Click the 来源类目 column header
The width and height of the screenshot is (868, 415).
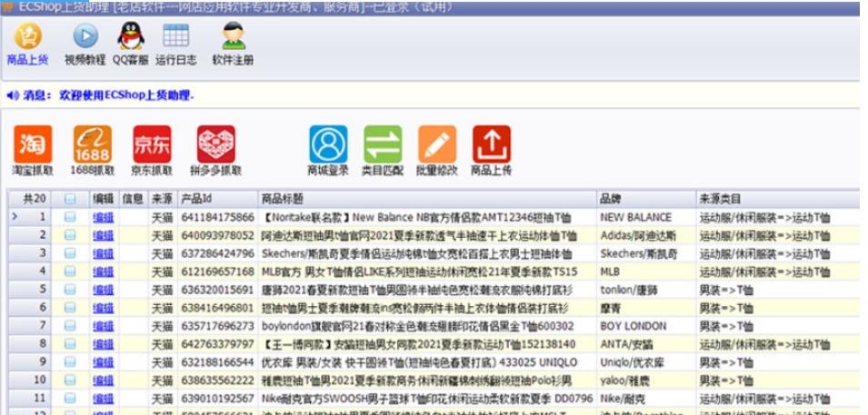777,199
